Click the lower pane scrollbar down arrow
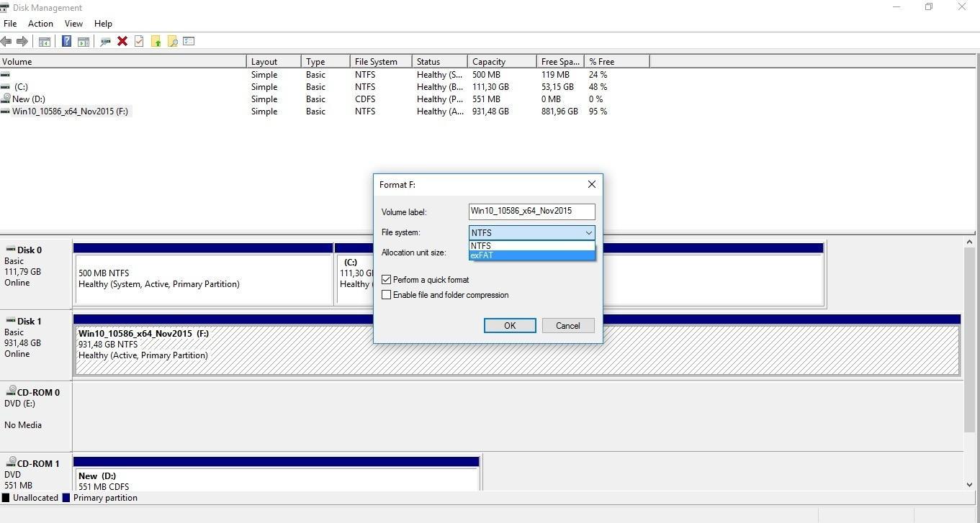This screenshot has width=980, height=523. (x=969, y=485)
